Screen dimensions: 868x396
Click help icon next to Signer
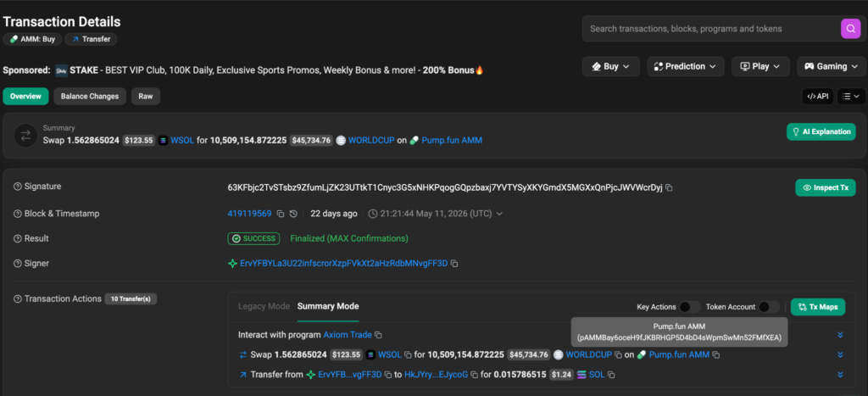tap(17, 264)
